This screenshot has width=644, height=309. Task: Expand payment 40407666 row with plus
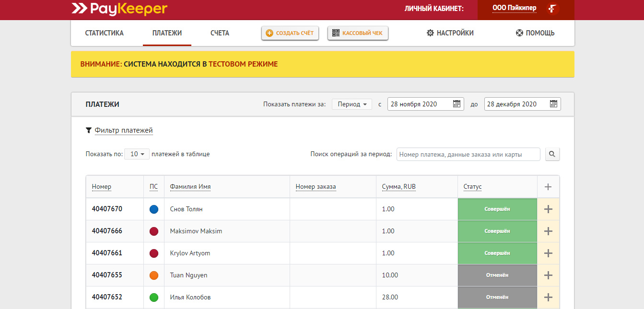click(549, 231)
